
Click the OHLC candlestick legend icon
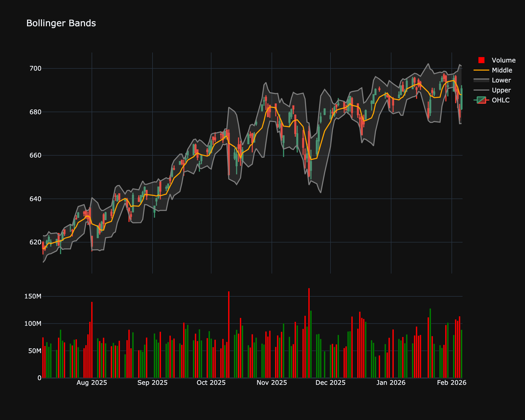click(482, 100)
